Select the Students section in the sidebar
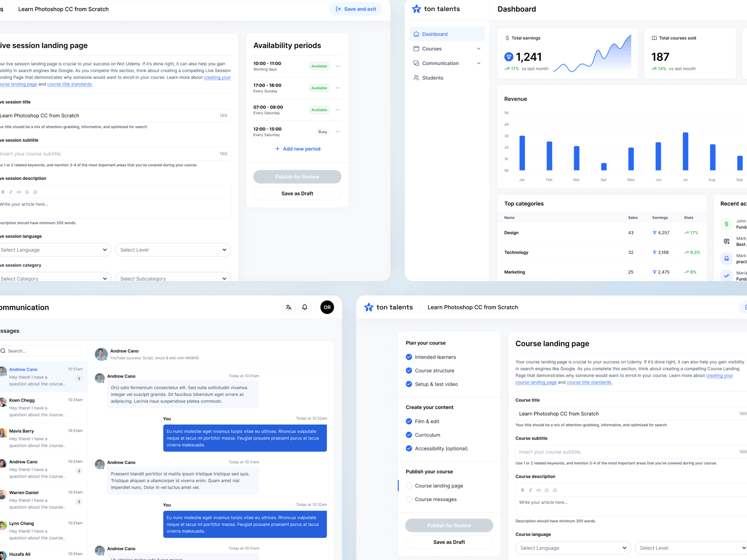The height and width of the screenshot is (560, 747). point(433,78)
